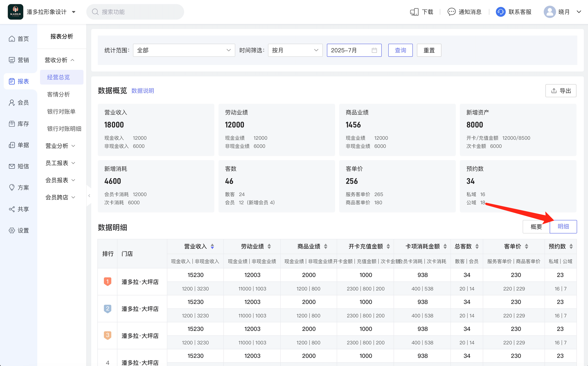The image size is (588, 366).
Task: Click the calendar icon in date field
Action: point(374,50)
